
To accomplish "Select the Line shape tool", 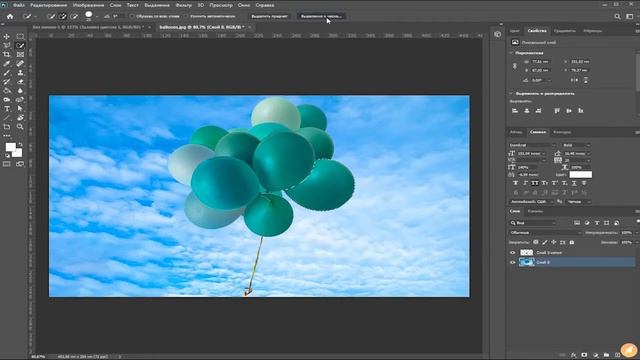I will [x=7, y=118].
